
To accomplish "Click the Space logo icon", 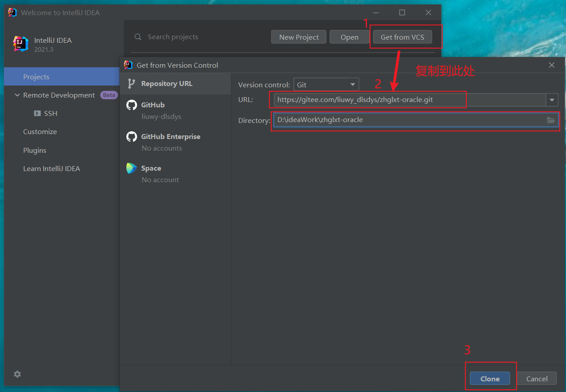I will click(x=131, y=168).
